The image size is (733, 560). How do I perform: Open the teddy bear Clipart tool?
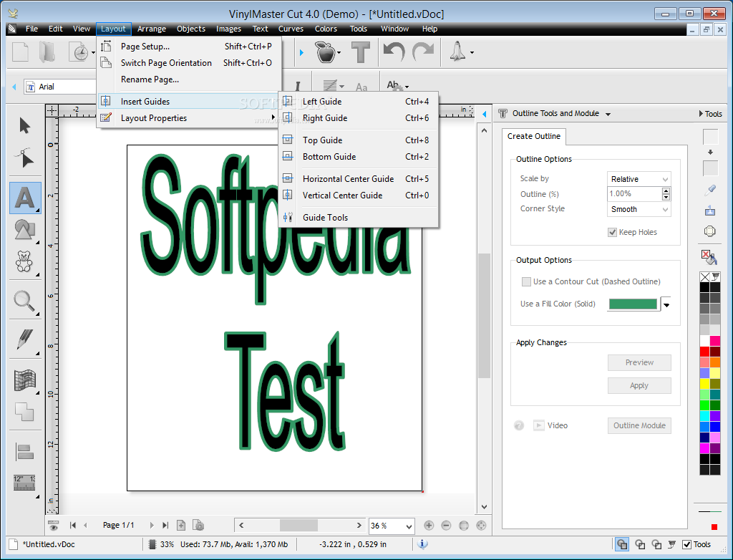[24, 261]
